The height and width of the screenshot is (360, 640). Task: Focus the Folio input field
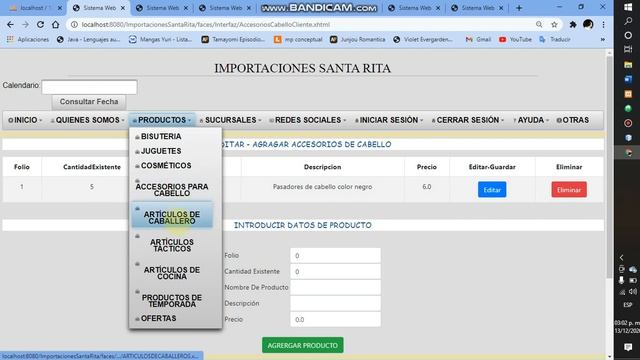tap(335, 256)
